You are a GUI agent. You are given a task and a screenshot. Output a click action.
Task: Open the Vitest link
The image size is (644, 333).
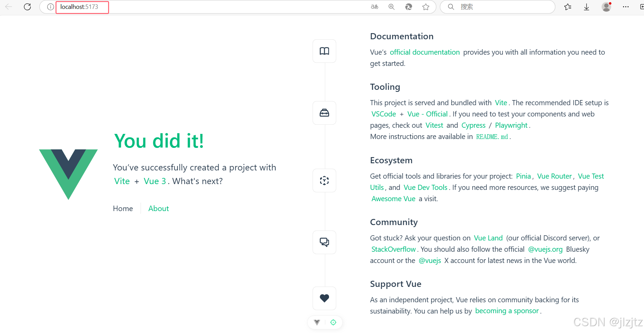pyautogui.click(x=434, y=125)
